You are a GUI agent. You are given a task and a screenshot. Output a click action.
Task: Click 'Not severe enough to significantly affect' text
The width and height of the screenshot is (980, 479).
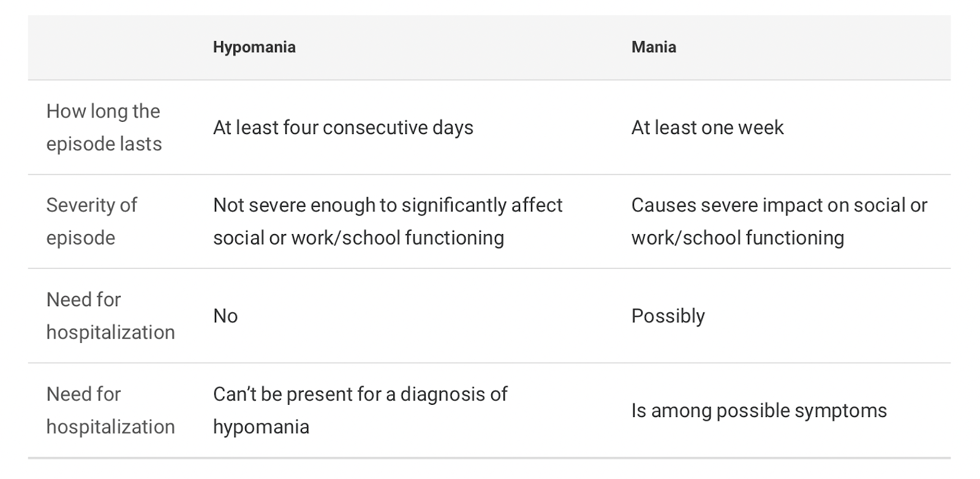tap(388, 205)
